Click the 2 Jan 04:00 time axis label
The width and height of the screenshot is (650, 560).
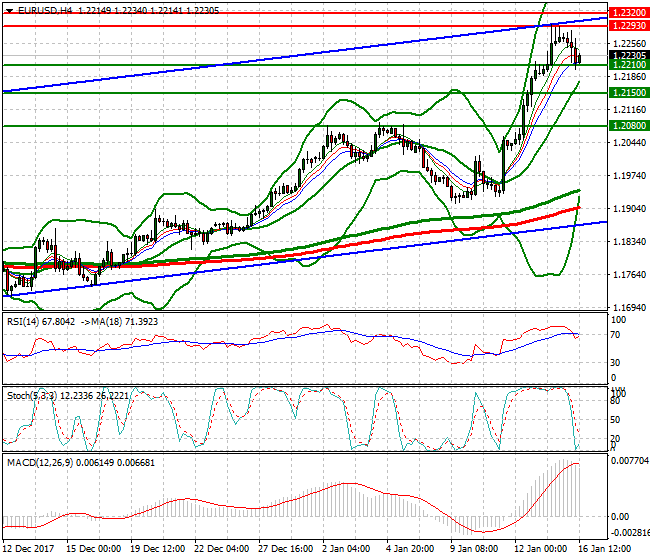pyautogui.click(x=346, y=549)
